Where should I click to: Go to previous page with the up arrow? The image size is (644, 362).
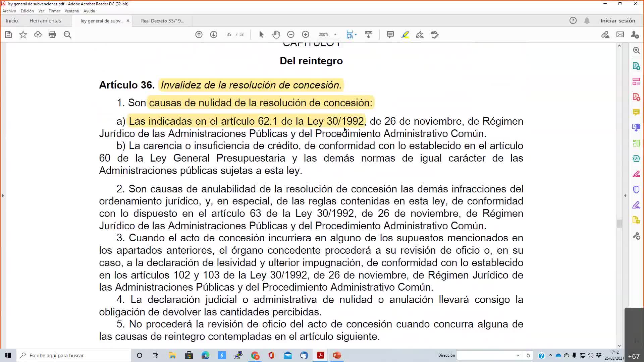pos(199,35)
